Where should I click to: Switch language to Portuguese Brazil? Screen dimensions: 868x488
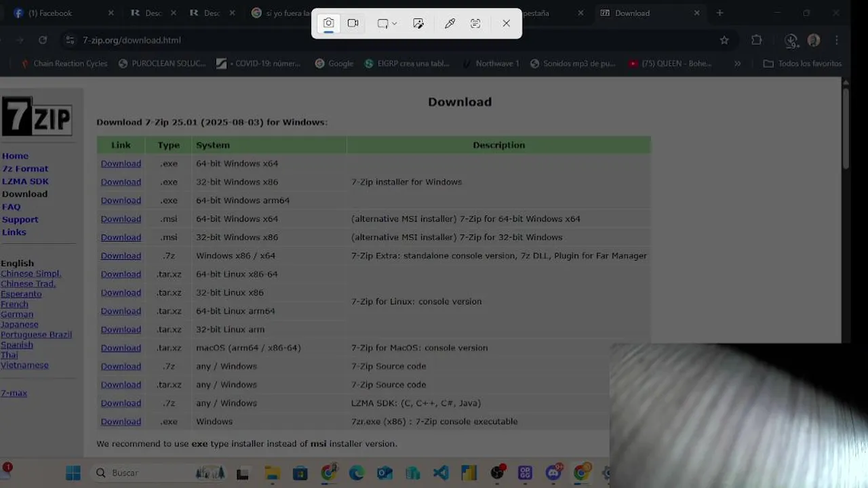[36, 335]
